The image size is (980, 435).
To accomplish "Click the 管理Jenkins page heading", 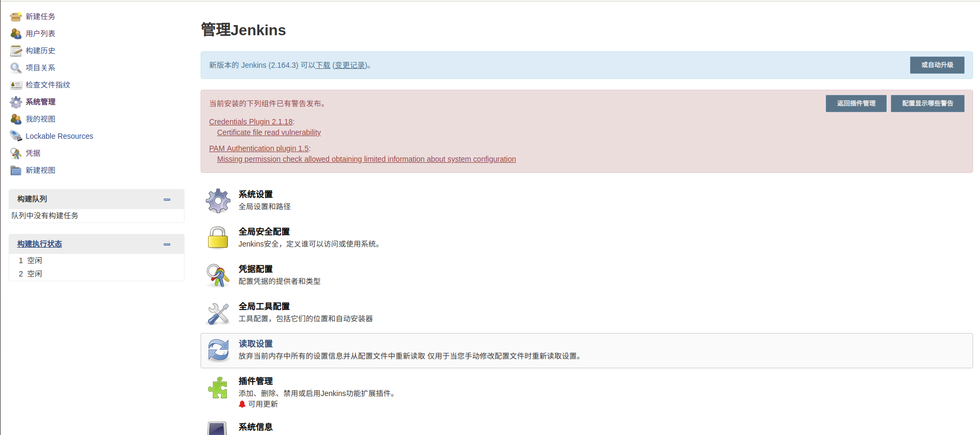I will 243,30.
